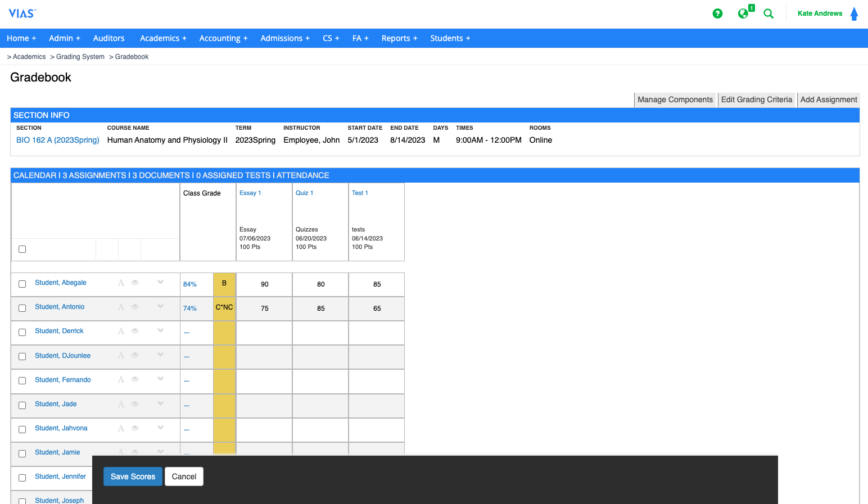Check the box next to Student, Abegale
The width and height of the screenshot is (868, 504).
(22, 284)
